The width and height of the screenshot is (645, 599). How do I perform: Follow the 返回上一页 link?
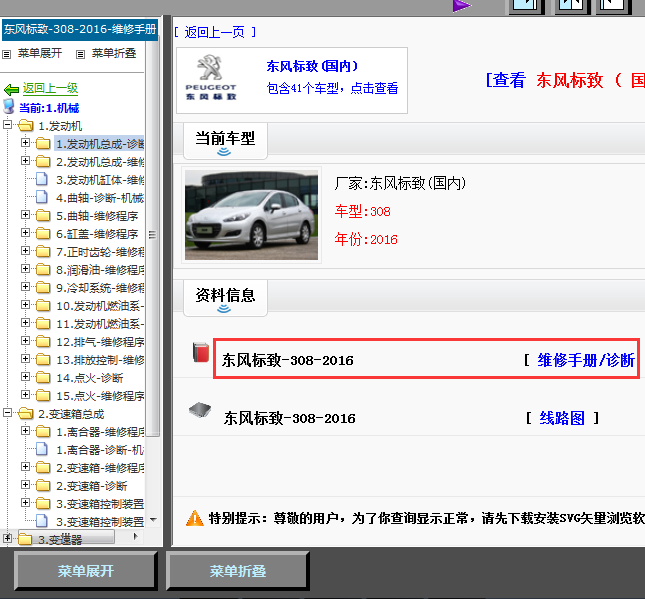(x=215, y=32)
